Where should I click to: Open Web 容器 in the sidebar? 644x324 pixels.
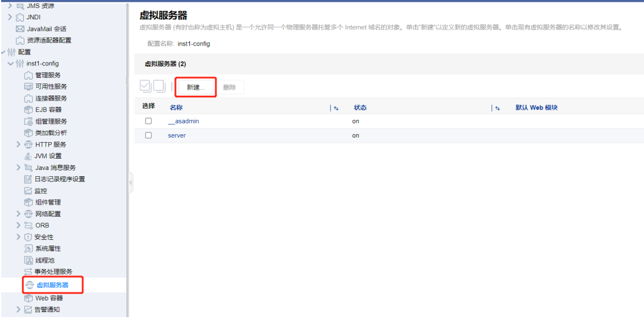[49, 298]
